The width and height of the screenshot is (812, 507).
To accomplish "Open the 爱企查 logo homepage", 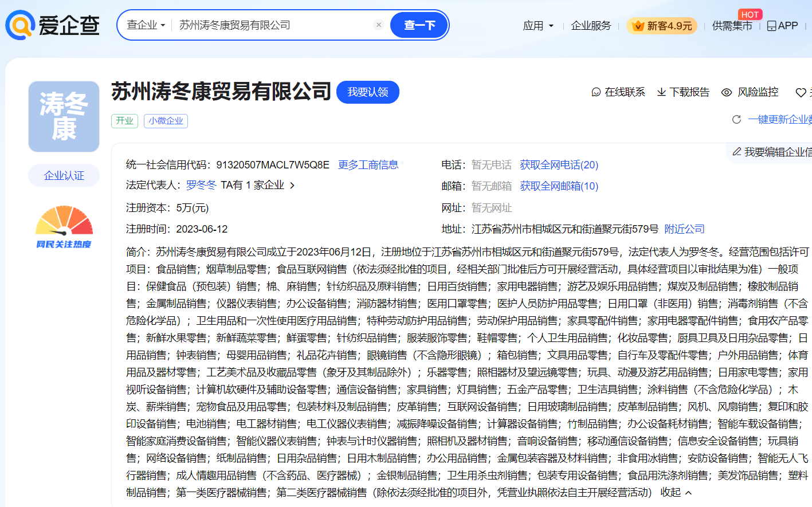I will (x=52, y=25).
